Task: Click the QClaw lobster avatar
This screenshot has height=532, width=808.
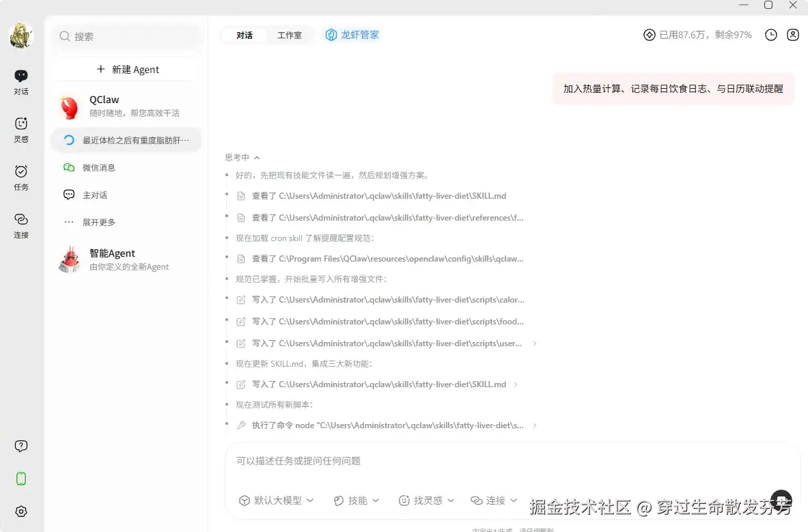Action: (69, 106)
